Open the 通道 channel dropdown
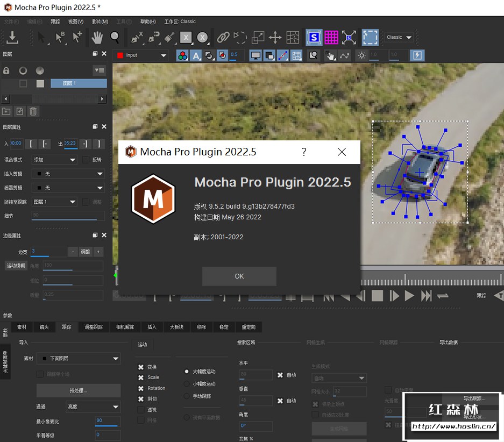Viewport: 504px width, 442px height. tap(93, 407)
